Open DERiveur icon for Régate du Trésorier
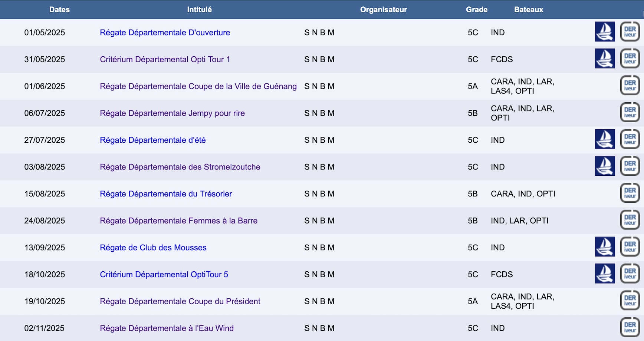The width and height of the screenshot is (644, 341). (630, 193)
